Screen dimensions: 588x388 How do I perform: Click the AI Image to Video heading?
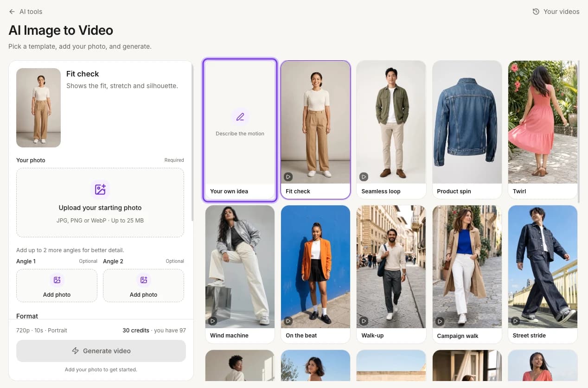click(x=61, y=30)
